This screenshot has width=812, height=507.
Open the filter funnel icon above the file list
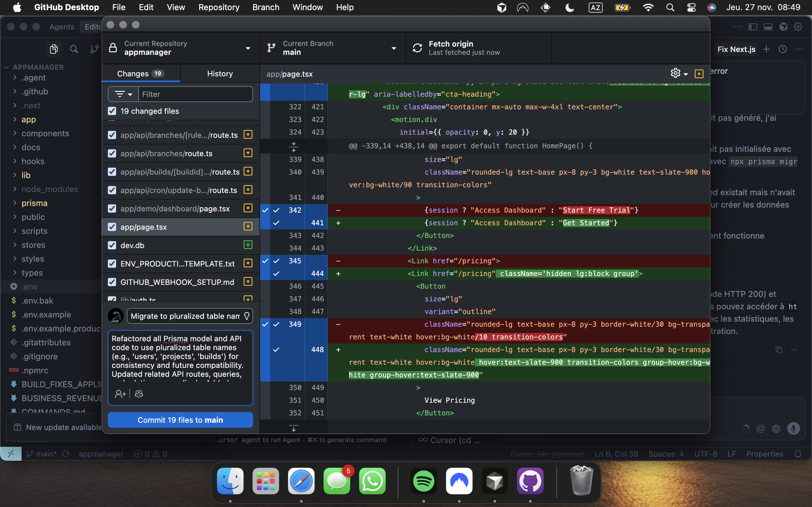[123, 94]
